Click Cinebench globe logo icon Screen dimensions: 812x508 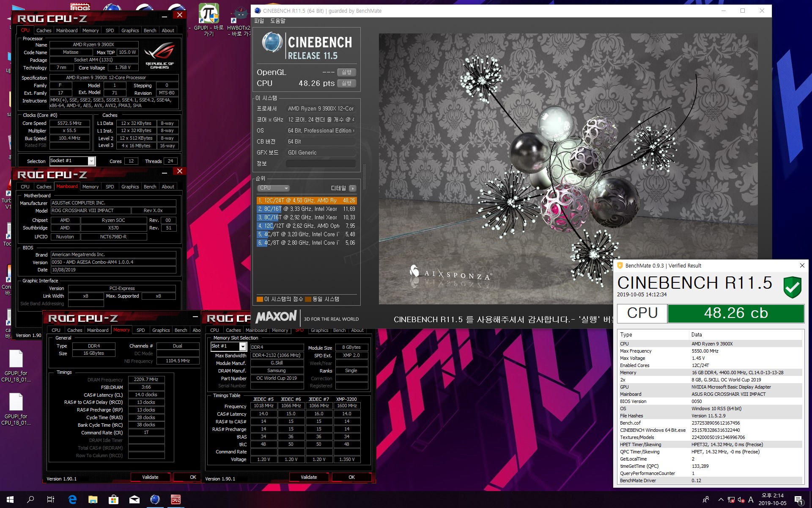pos(272,43)
